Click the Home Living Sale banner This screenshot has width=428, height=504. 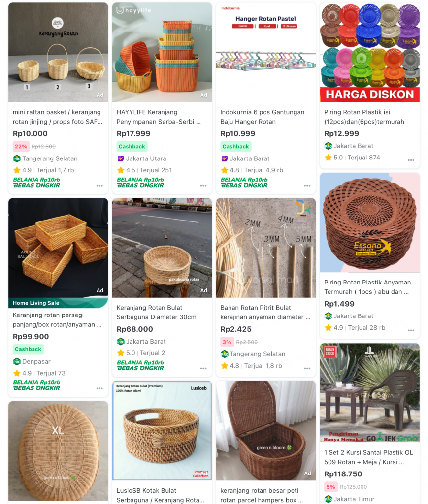pos(58,303)
